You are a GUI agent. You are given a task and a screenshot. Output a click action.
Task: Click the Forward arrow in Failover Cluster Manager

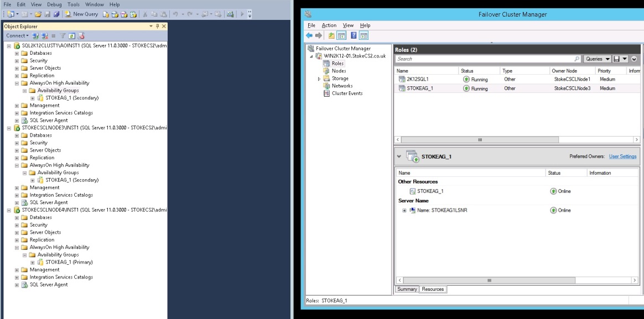[x=318, y=35]
